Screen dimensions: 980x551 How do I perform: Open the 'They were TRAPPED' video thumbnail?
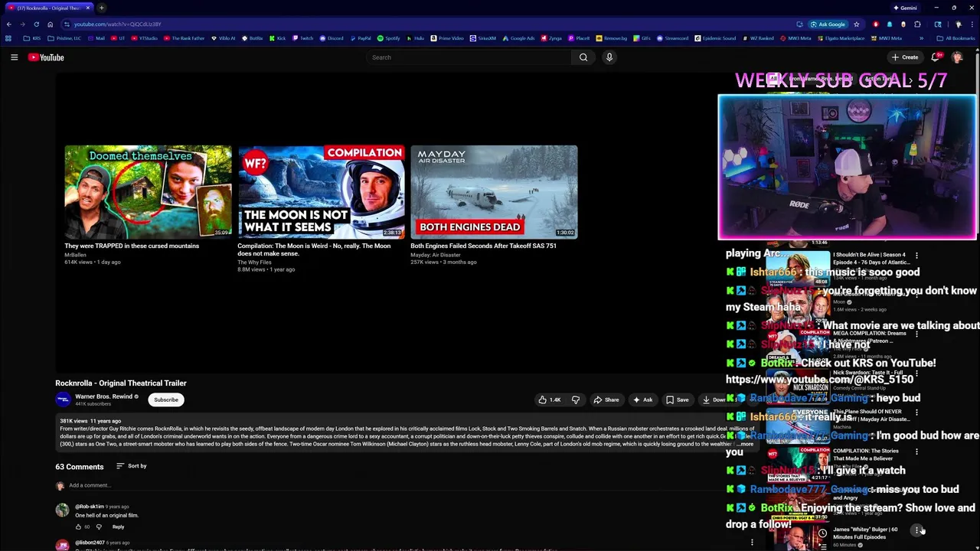coord(148,192)
